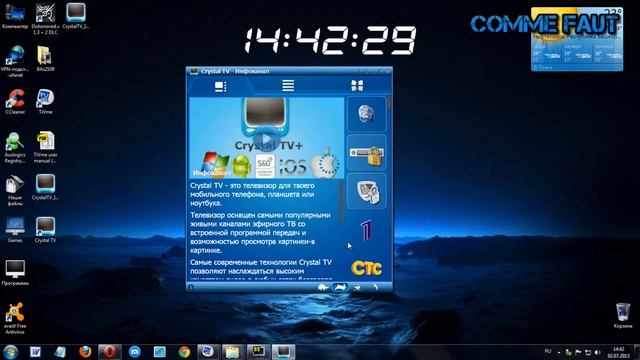Select the Channel One (1) logo
The width and height of the screenshot is (640, 360).
(x=366, y=230)
